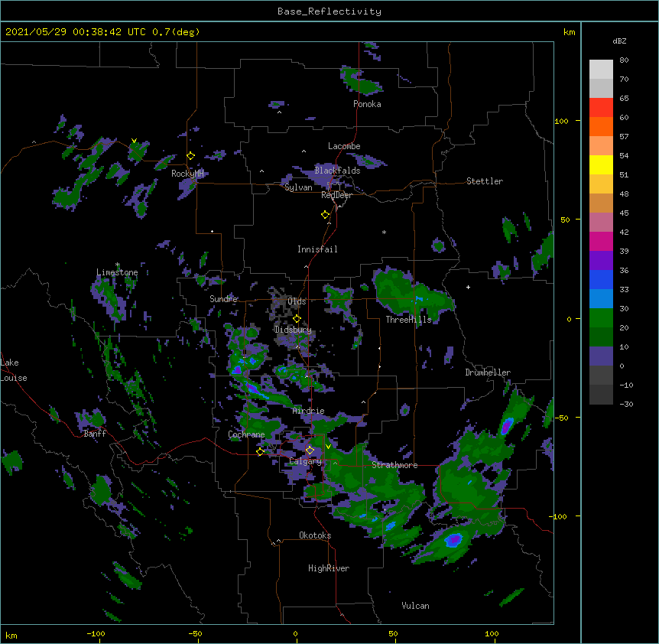Viewport: 659px width, 644px height.
Task: Click the 100 tick label on vertical axis
Action: 561,121
